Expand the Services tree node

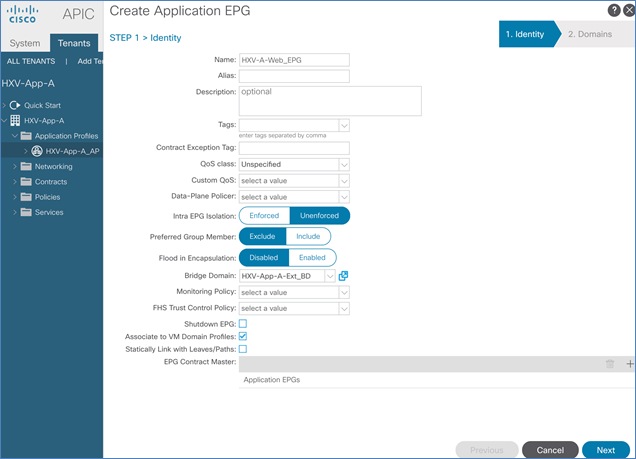15,212
